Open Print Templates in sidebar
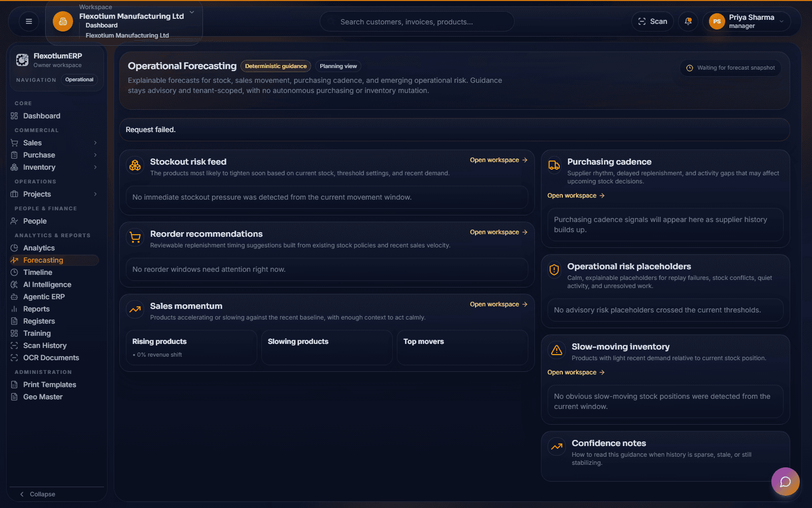This screenshot has width=812, height=508. coord(54,385)
